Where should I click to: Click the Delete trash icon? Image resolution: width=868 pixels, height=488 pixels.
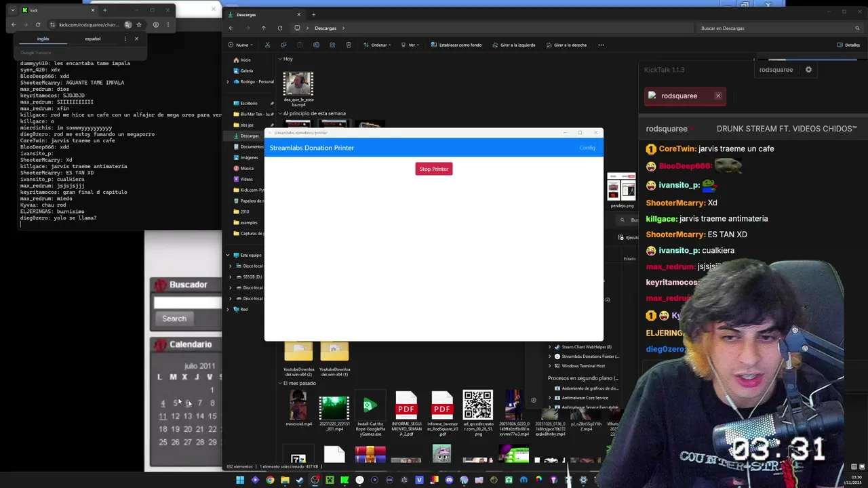click(x=349, y=45)
